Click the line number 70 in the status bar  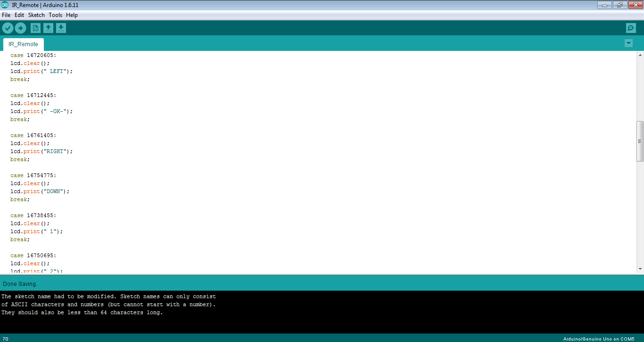(x=5, y=339)
